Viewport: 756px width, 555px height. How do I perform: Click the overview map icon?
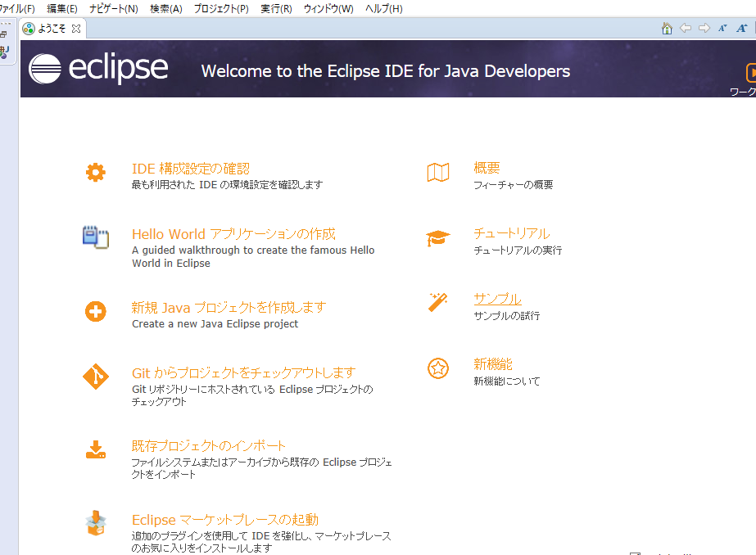437,173
